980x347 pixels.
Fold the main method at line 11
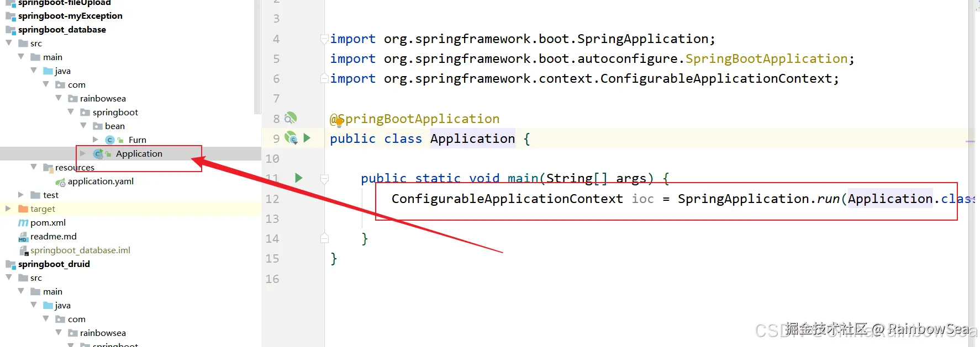[x=324, y=178]
